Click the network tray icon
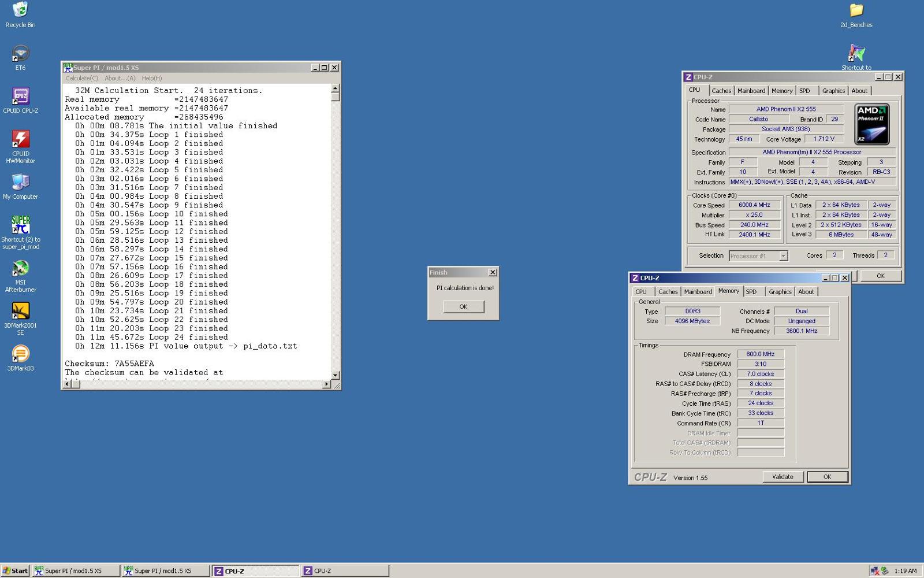924x578 pixels. 875,571
